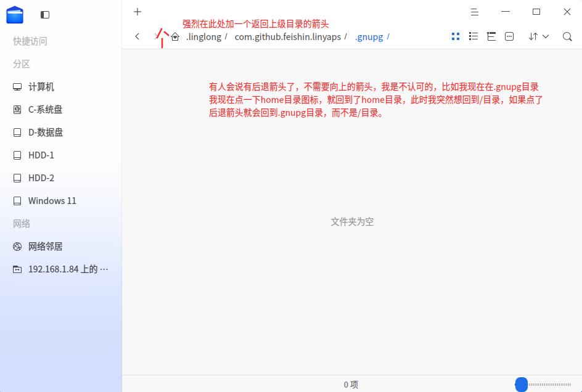This screenshot has width=582, height=392.
Task: Click the 分区 section header
Action: [21, 64]
